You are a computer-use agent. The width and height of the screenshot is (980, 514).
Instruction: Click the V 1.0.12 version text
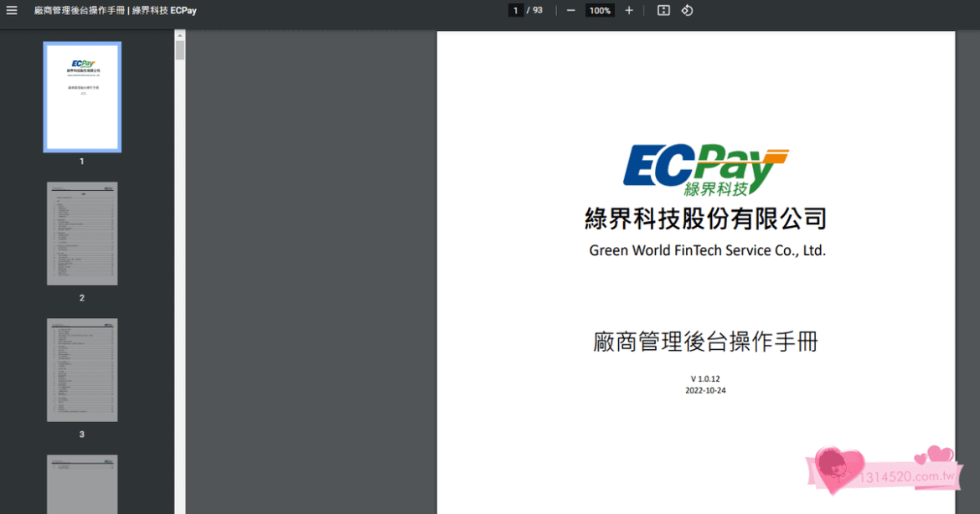[x=705, y=379]
